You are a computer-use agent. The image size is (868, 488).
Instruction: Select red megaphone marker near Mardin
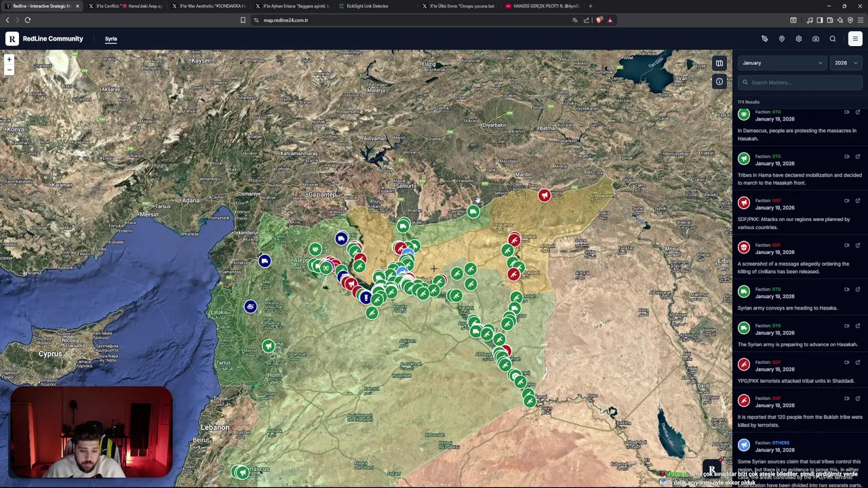(545, 196)
